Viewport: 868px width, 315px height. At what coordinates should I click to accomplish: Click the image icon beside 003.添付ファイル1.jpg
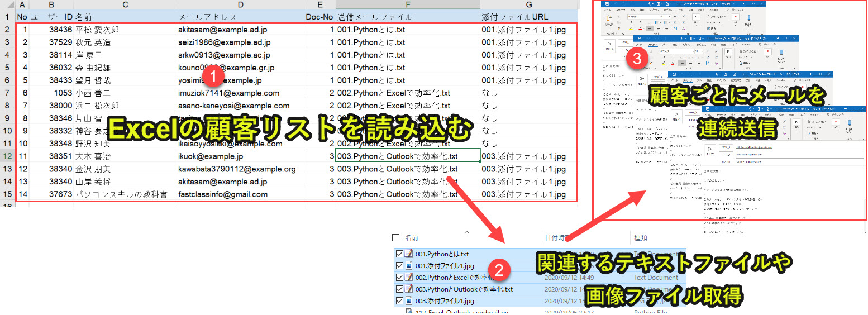coord(408,301)
